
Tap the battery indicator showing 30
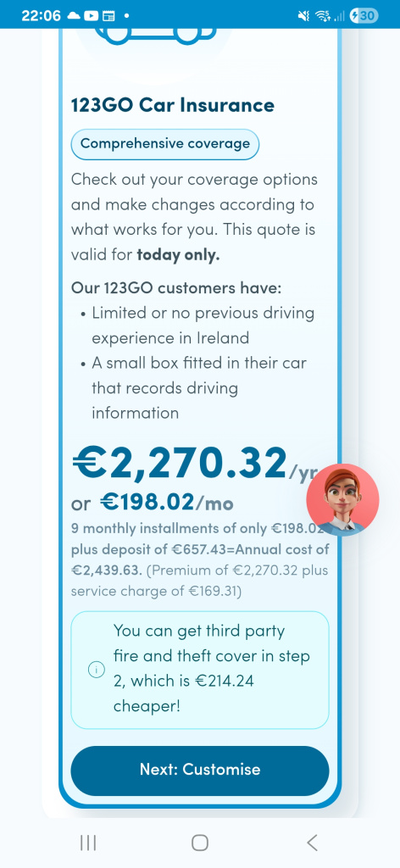point(364,16)
